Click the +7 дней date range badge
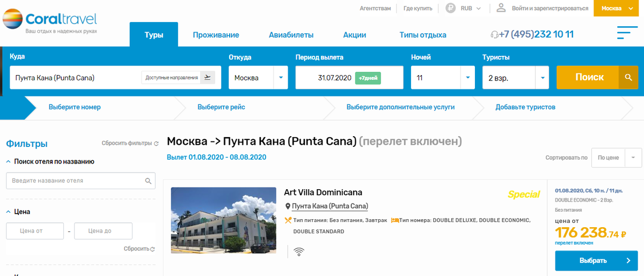644x276 pixels. tap(368, 78)
